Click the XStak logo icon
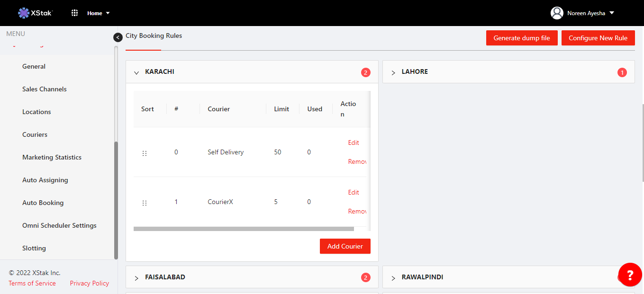Image resolution: width=644 pixels, height=294 pixels. pos(24,13)
